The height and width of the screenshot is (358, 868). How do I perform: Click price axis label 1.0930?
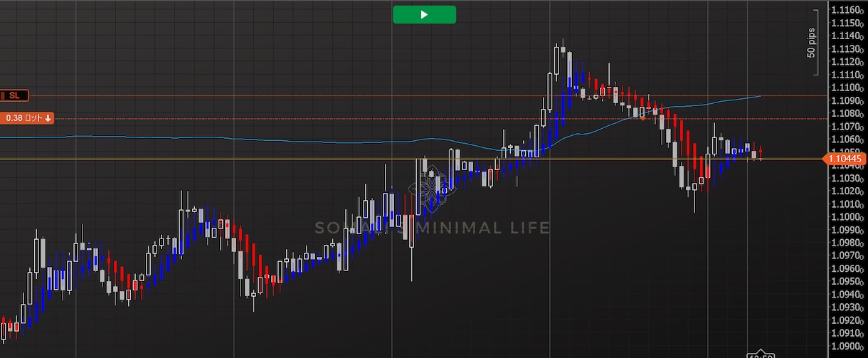point(849,307)
